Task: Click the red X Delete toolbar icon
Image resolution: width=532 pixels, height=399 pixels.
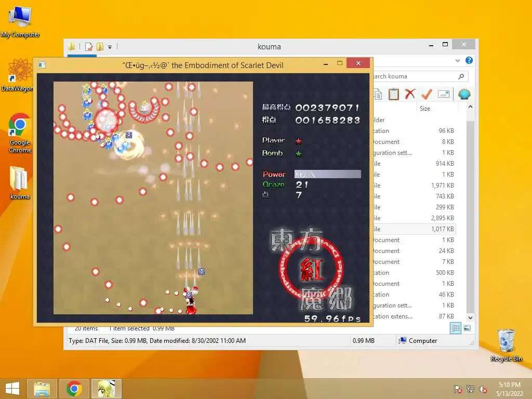Action: pos(410,94)
